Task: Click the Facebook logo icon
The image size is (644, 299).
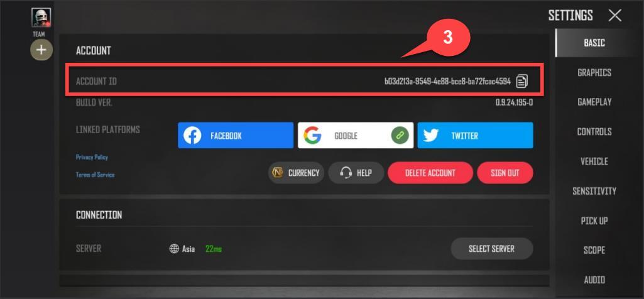Action: point(192,136)
